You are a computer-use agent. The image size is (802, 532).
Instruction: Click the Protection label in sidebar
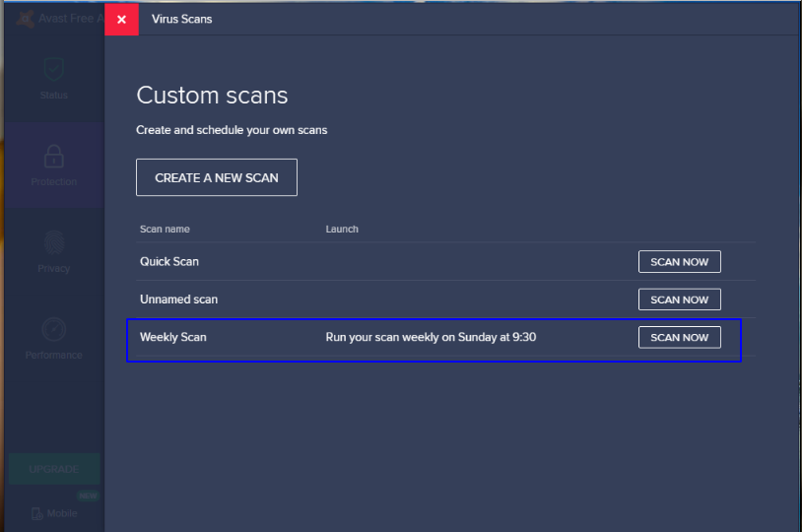(x=54, y=181)
